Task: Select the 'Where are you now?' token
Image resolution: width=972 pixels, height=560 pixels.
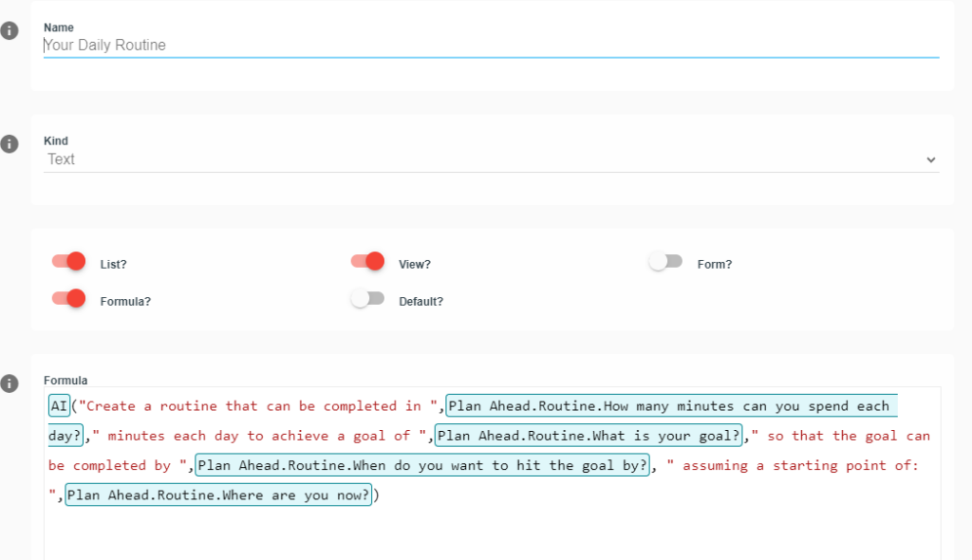Action: (218, 495)
